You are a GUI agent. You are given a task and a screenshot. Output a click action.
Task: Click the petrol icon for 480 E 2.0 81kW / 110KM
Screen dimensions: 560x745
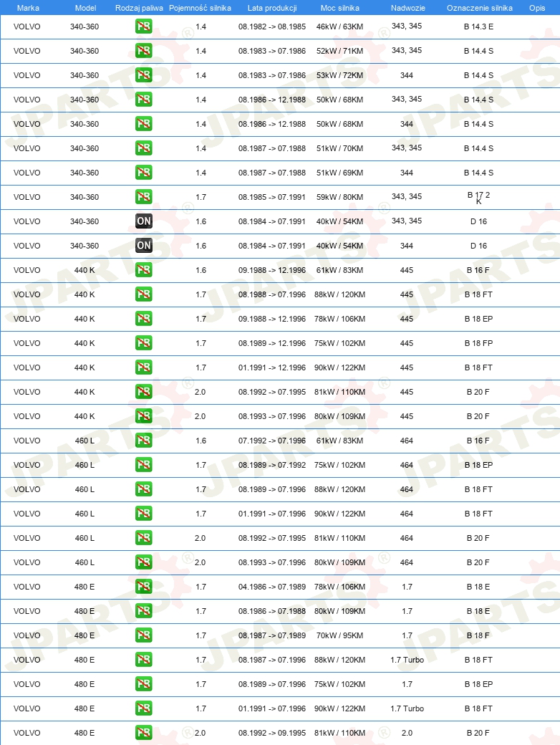143,733
